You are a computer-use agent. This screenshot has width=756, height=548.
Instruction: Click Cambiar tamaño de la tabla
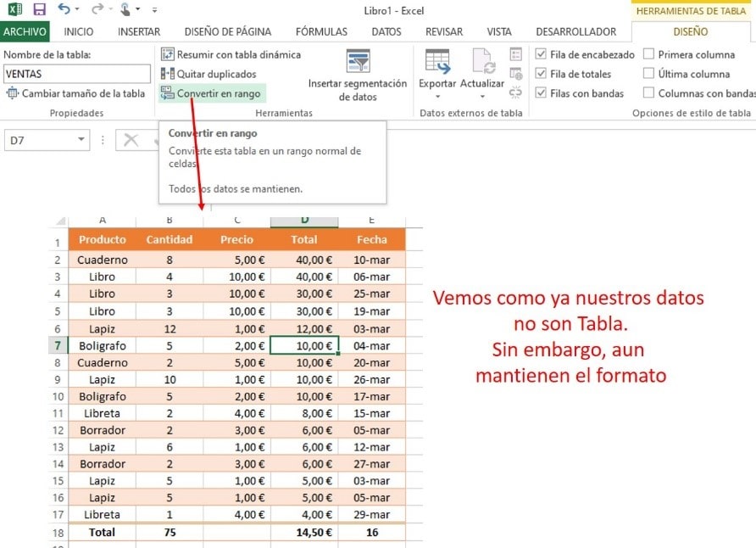coord(75,92)
